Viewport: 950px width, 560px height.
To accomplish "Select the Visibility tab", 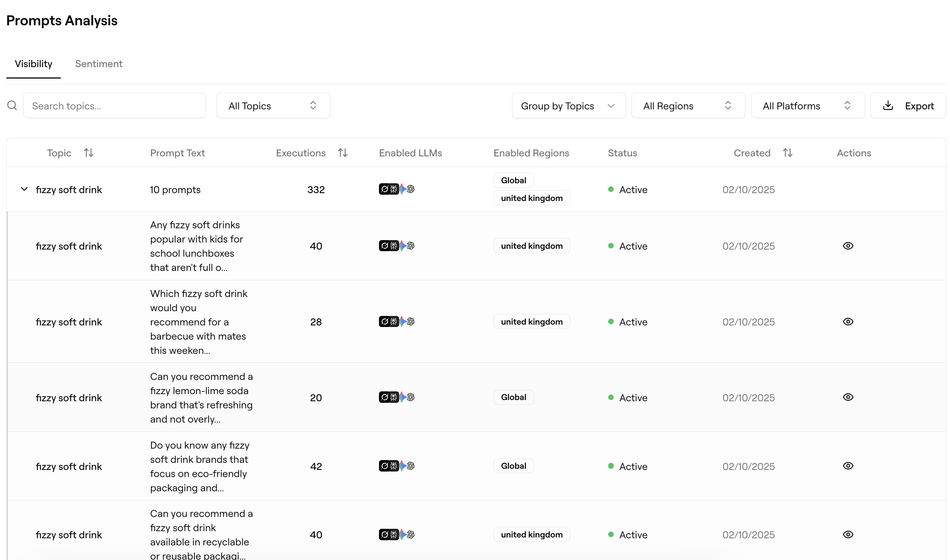I will coord(34,64).
